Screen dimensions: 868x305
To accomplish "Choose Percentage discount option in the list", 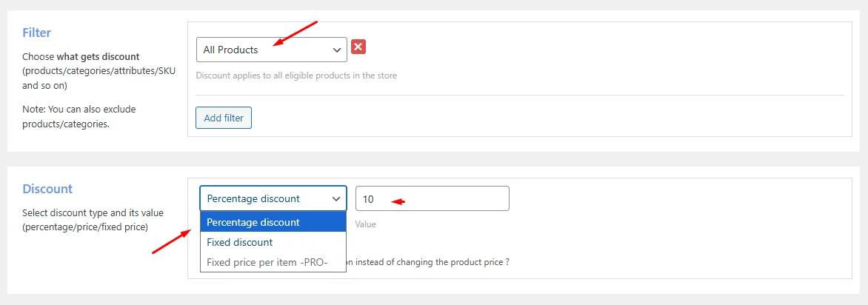I will pyautogui.click(x=273, y=222).
